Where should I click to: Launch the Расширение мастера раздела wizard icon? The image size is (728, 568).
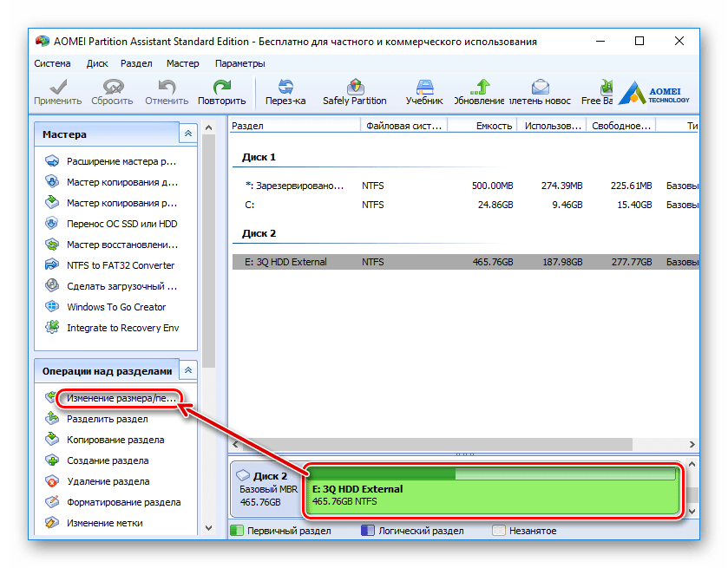(52, 161)
